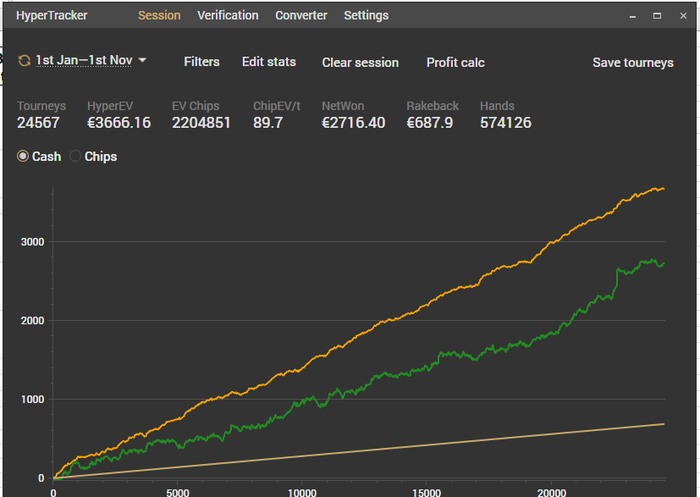This screenshot has height=497, width=700.
Task: Open the Converter tab
Action: click(301, 15)
